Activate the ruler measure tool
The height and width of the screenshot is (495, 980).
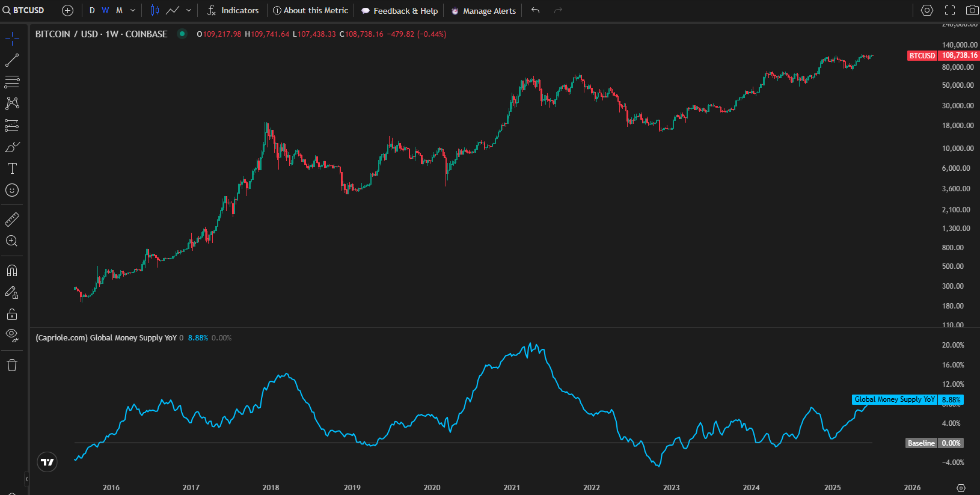12,220
